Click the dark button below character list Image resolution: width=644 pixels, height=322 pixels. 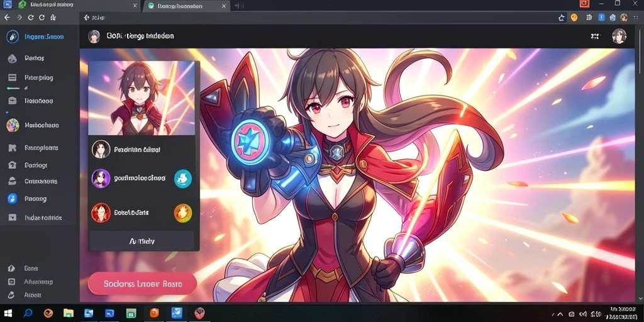142,241
